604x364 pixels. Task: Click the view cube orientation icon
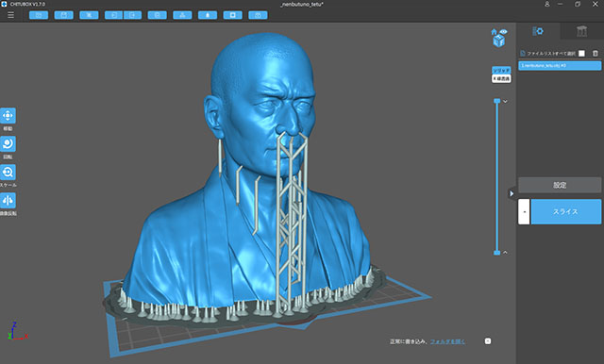(x=499, y=41)
